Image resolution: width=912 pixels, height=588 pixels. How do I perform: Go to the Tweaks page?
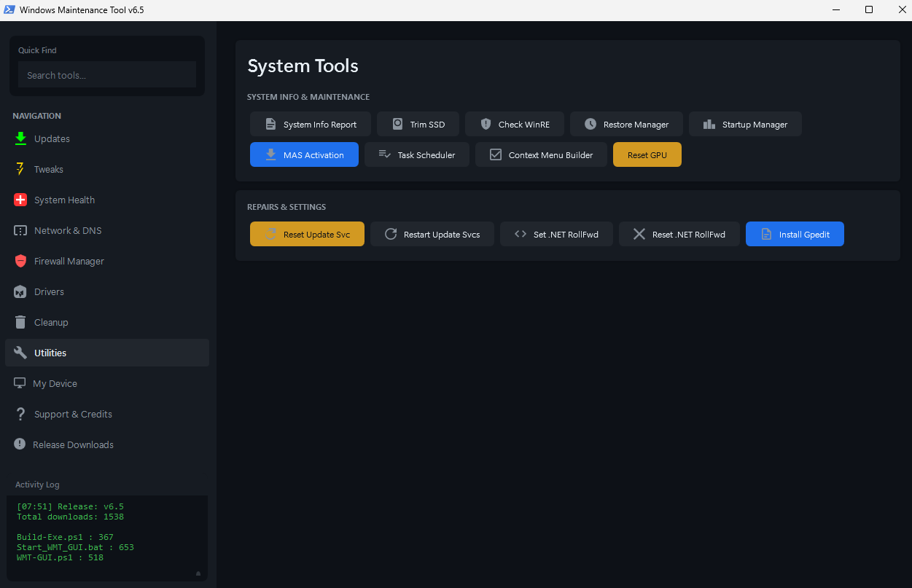tap(107, 169)
